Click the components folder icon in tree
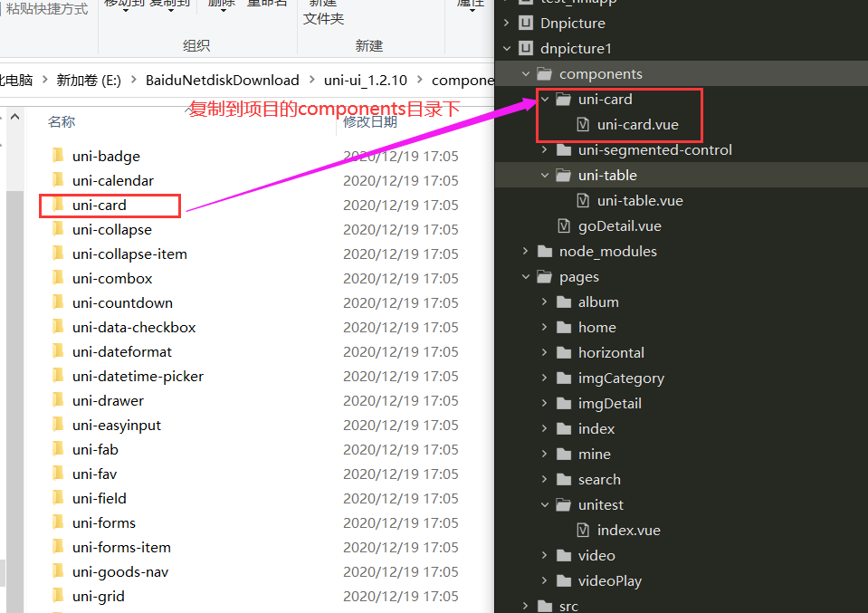Viewport: 868px width, 613px height. pyautogui.click(x=545, y=73)
